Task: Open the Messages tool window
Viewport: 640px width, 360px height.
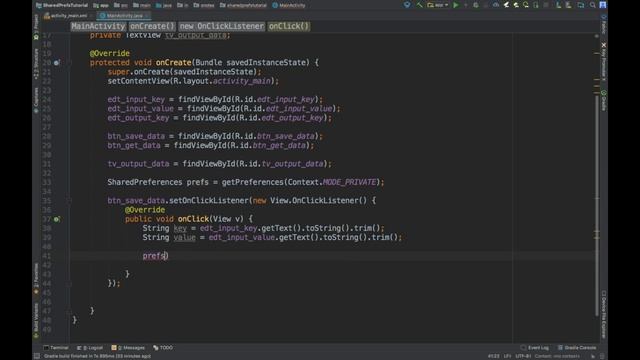Action: click(x=128, y=348)
